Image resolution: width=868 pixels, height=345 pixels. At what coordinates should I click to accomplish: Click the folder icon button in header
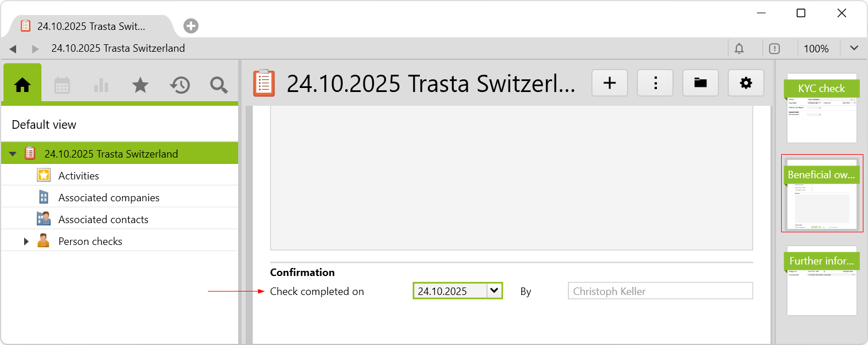(700, 83)
